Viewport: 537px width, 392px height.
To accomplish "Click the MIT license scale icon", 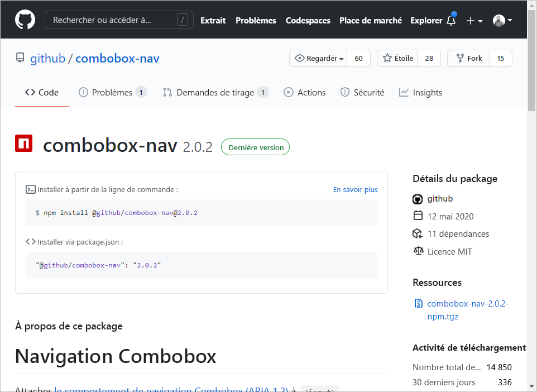I will click(x=418, y=251).
